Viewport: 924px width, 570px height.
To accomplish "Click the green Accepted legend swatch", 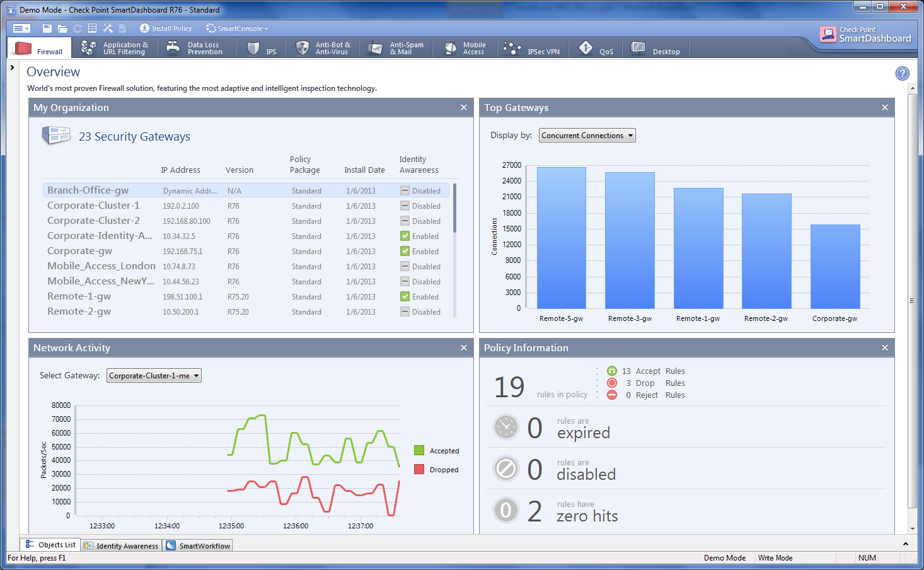I will coord(419,450).
